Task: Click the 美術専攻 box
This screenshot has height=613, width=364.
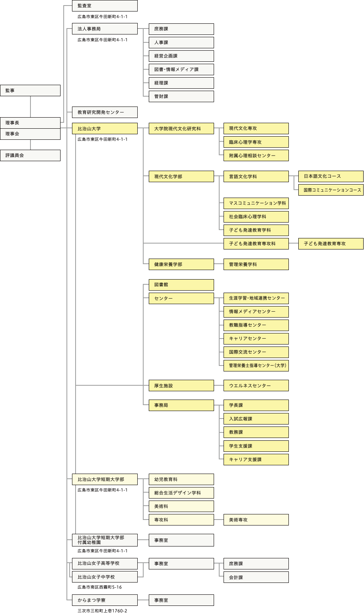Action: click(256, 520)
